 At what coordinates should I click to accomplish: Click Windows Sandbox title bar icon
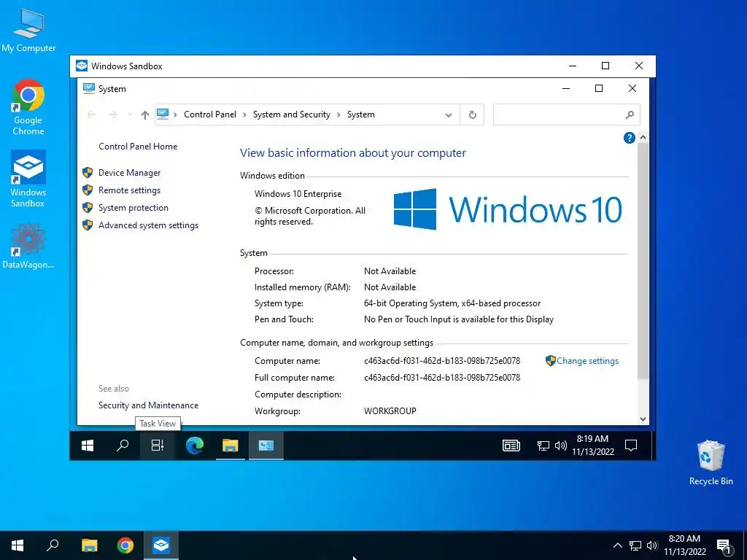coord(82,66)
